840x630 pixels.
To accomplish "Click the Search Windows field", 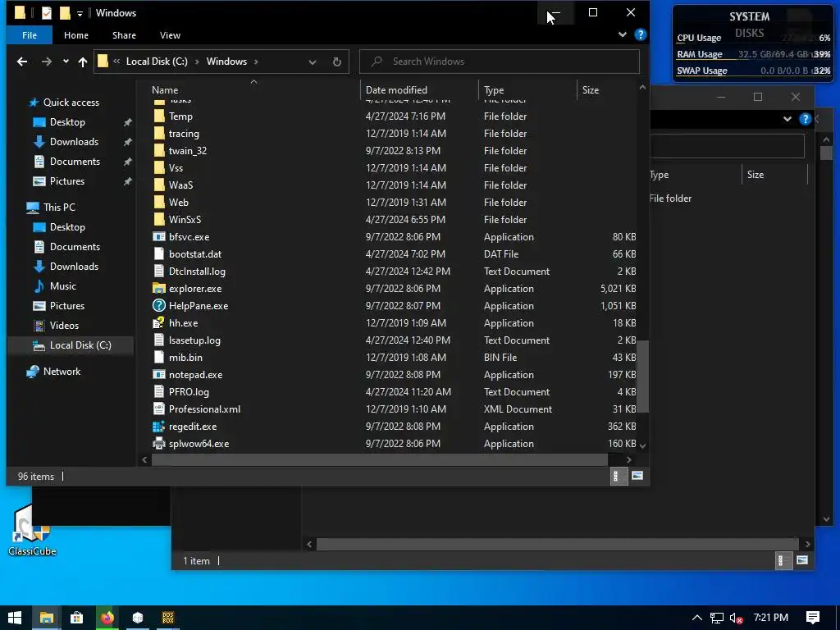I will [500, 62].
